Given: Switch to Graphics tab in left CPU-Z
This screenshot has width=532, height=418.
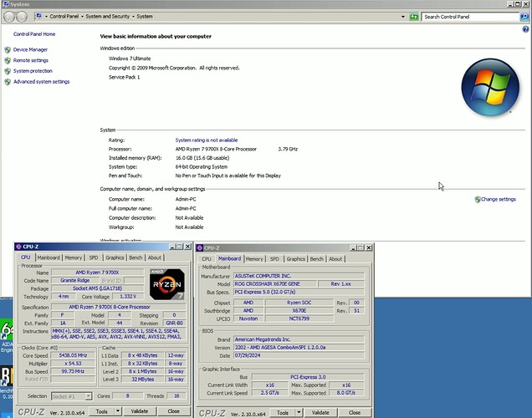Looking at the screenshot, I should [x=115, y=257].
